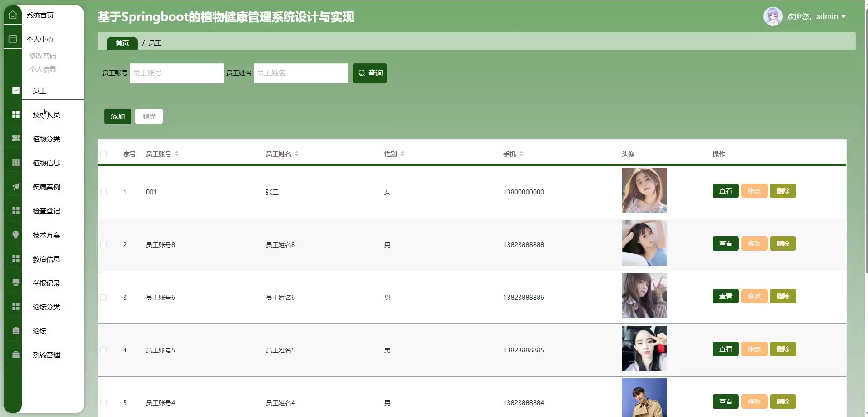The image size is (868, 417).
Task: Click the 员工姓名 search input field
Action: [301, 73]
